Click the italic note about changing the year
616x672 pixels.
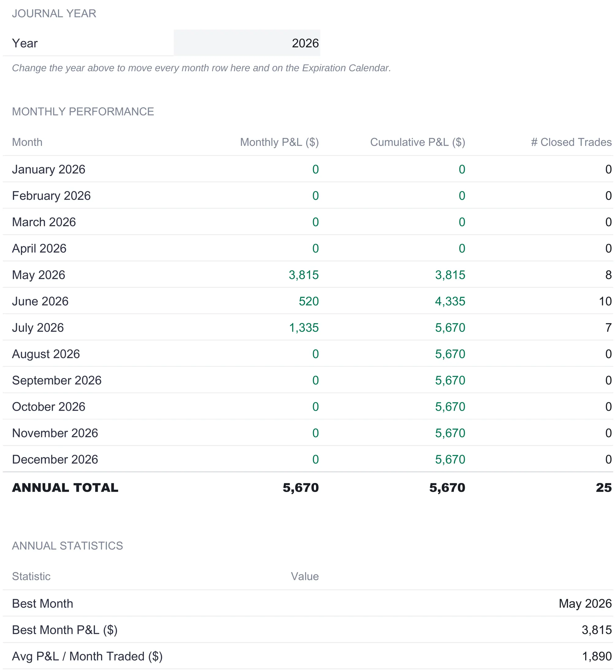201,68
